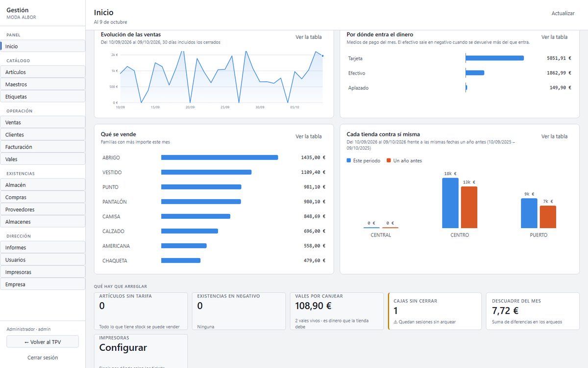Click the CHAQUETA amount 479,60 €

[x=315, y=261]
